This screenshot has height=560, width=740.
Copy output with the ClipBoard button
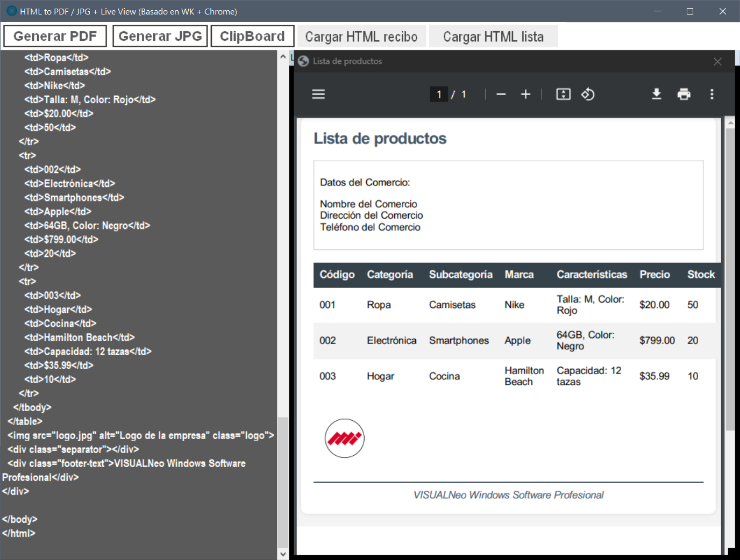point(252,36)
